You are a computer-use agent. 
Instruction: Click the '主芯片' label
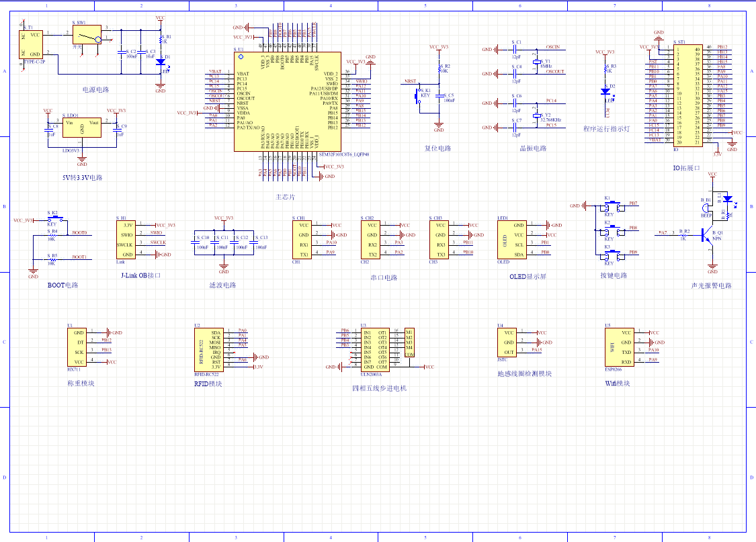(285, 197)
